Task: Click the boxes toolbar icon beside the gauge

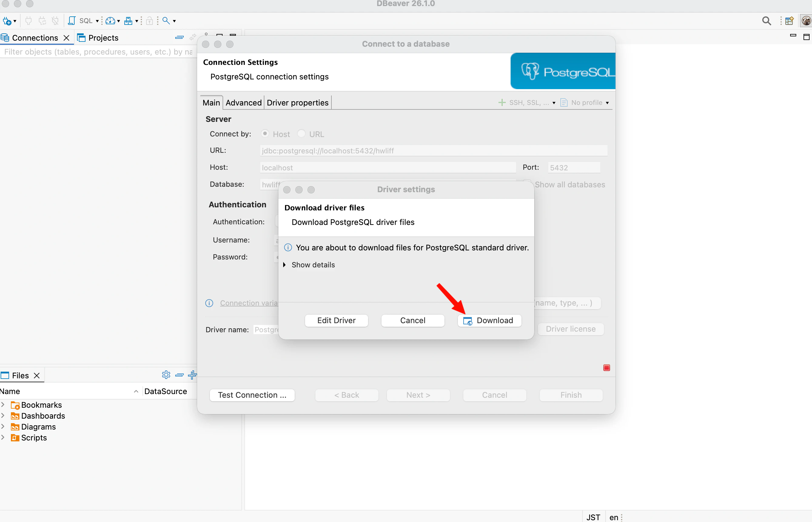Action: click(128, 21)
